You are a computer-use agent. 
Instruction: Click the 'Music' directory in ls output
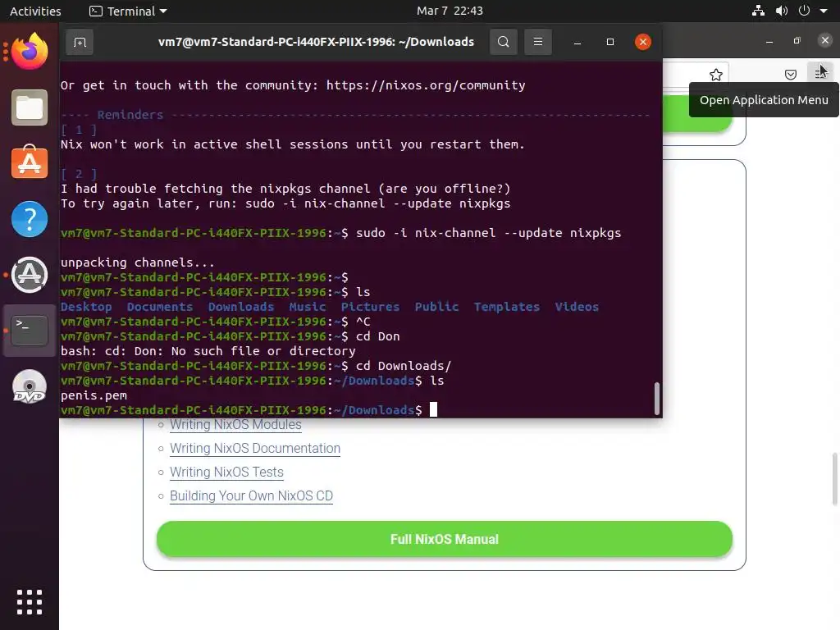308,307
